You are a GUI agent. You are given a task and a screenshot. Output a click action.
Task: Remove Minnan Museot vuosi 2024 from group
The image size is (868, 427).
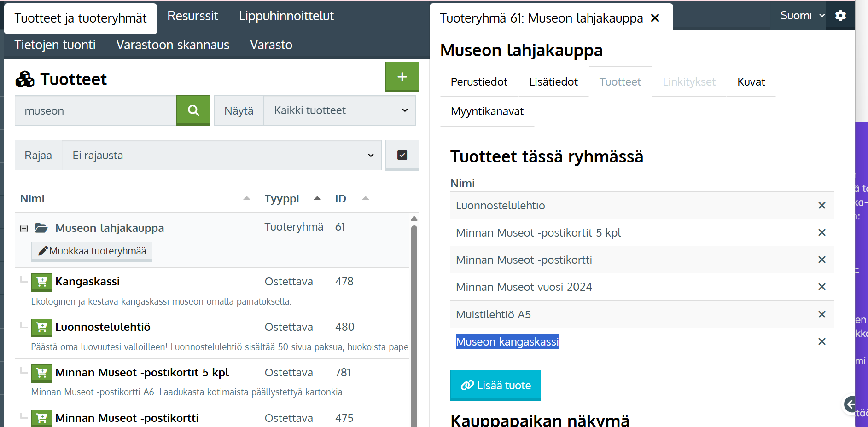point(821,287)
